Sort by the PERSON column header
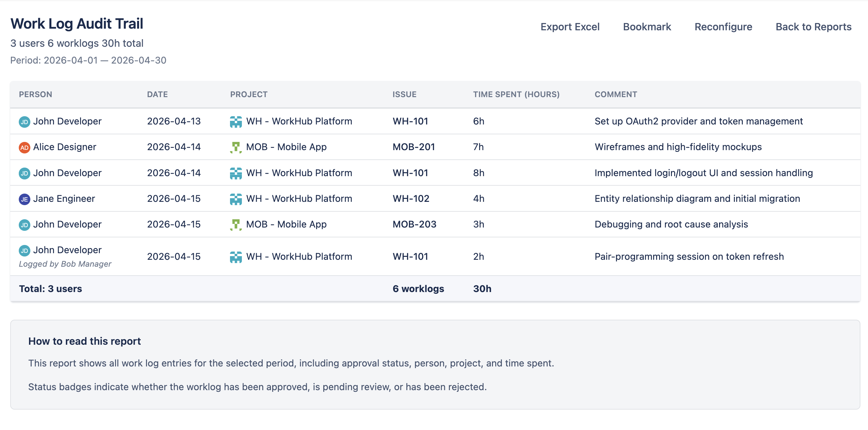 pyautogui.click(x=35, y=94)
